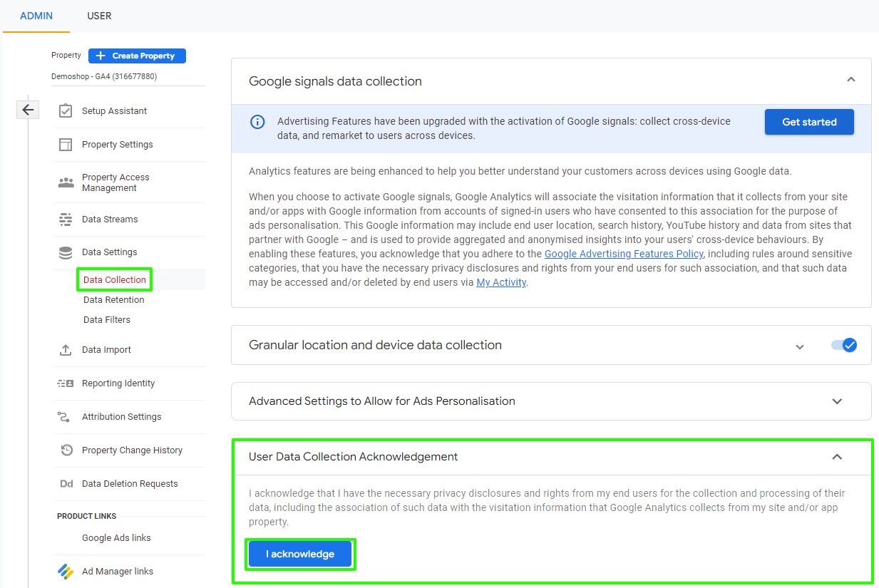Open Property Change History menu item
Viewport: 879px width, 588px height.
tap(132, 450)
